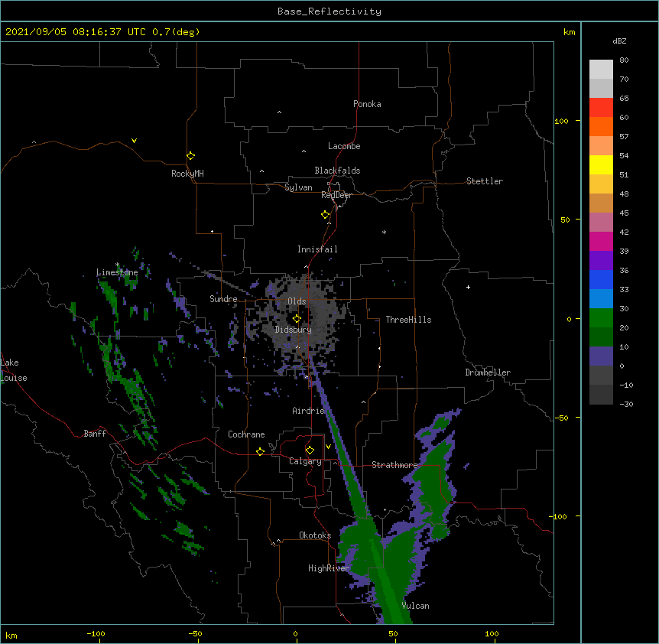Screen dimensions: 659x644
Task: Click the yellow V marker northwest of RockyMH
Action: (x=134, y=141)
